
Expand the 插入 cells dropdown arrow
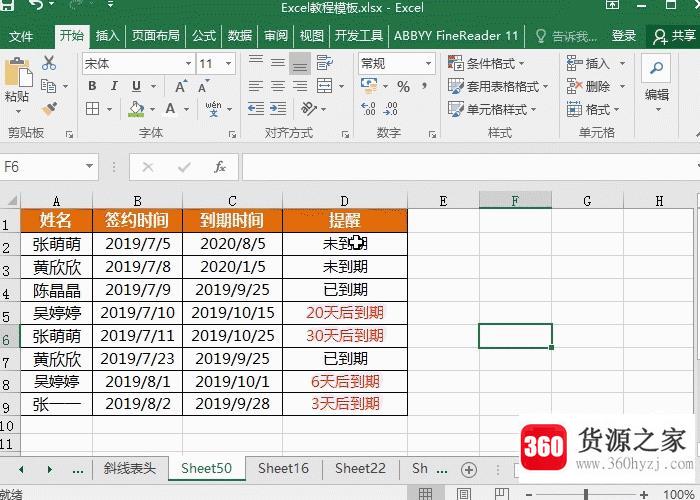coord(622,63)
